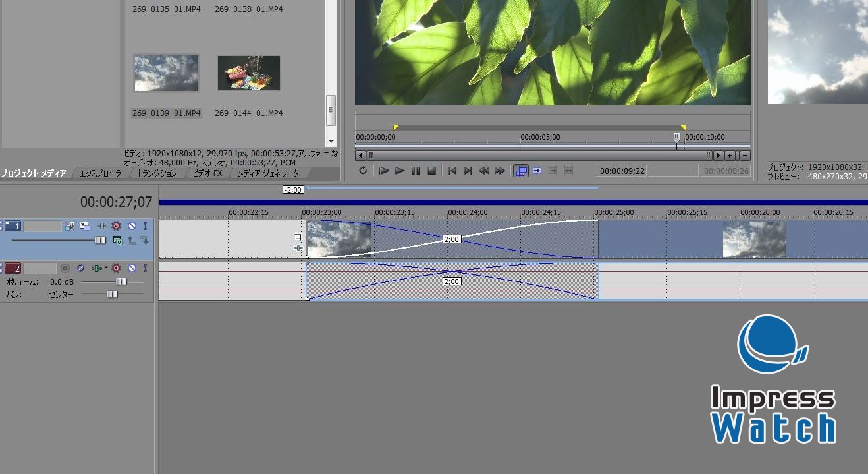
Task: Click the Track Motion icon on track 1
Action: coord(101,225)
